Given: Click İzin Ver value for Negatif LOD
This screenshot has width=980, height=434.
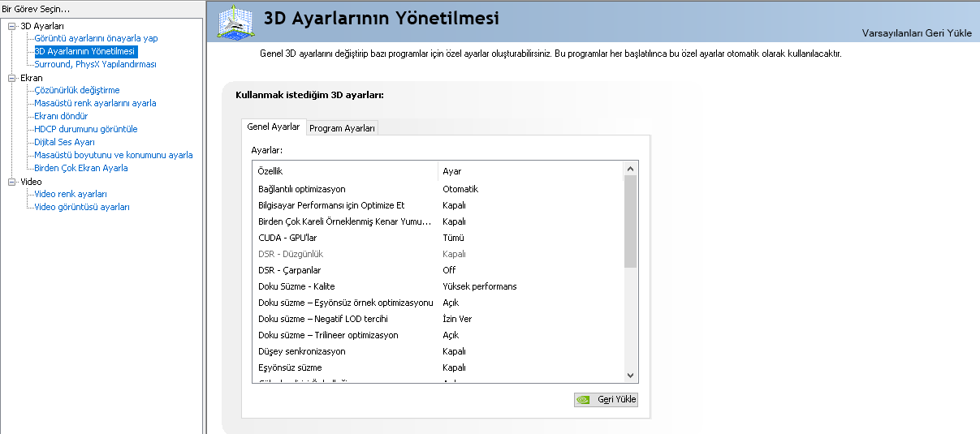Looking at the screenshot, I should click(457, 319).
